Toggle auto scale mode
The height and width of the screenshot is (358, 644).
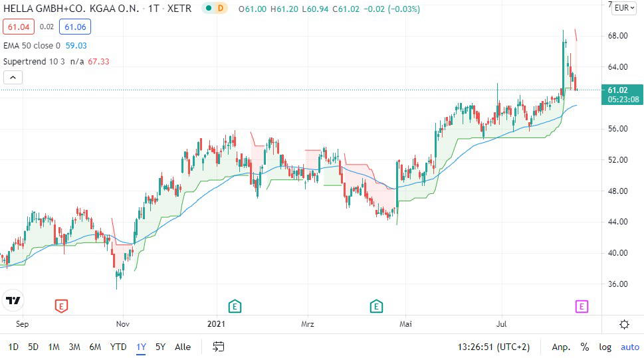[630, 347]
